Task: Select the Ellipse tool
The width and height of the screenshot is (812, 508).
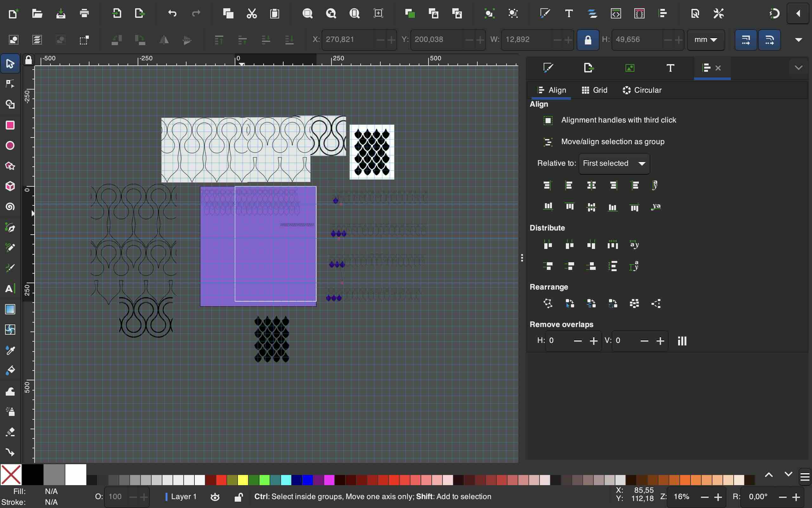Action: coord(10,145)
